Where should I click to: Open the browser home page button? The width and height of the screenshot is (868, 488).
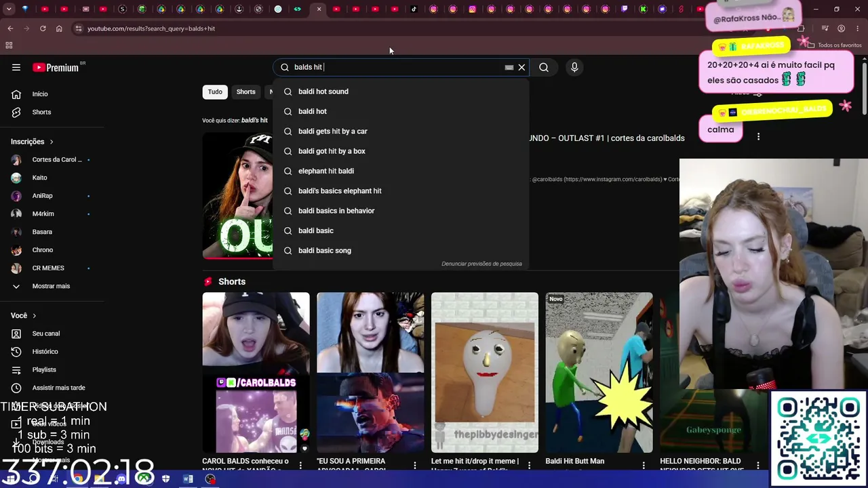59,28
